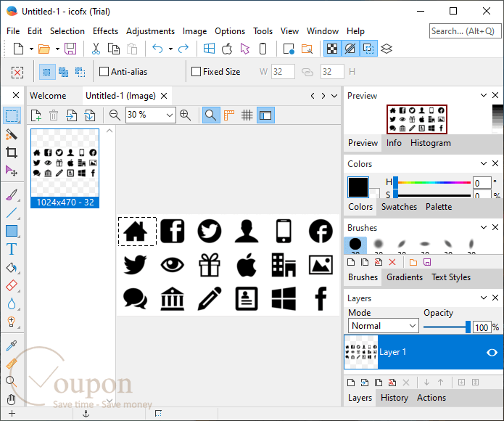Expand the Undo history dropdown arrow

click(170, 49)
